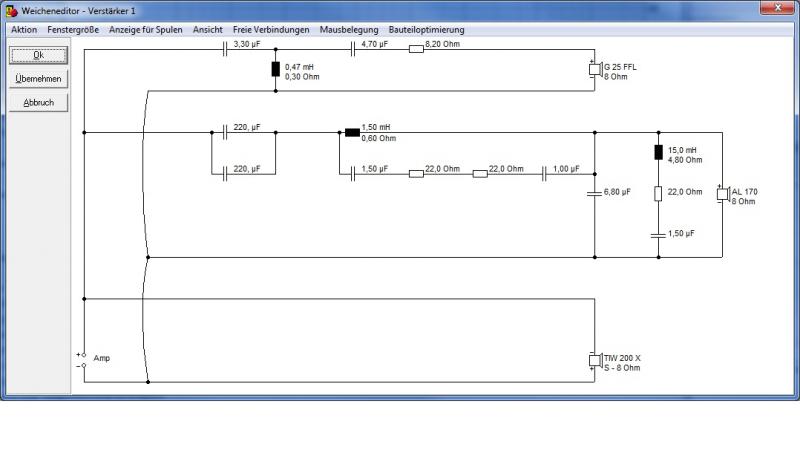Click the TIW 200 X woofer symbol
The width and height of the screenshot is (800, 456).
click(595, 361)
